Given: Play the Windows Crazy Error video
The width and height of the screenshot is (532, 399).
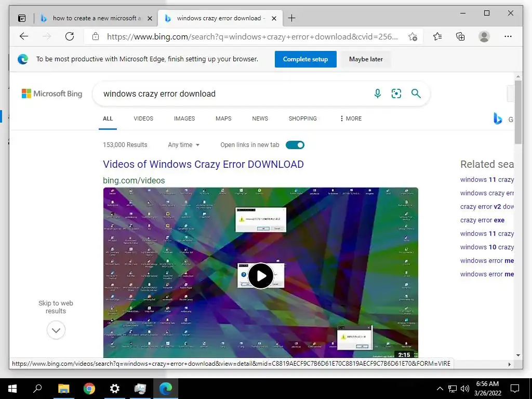Looking at the screenshot, I should [261, 276].
